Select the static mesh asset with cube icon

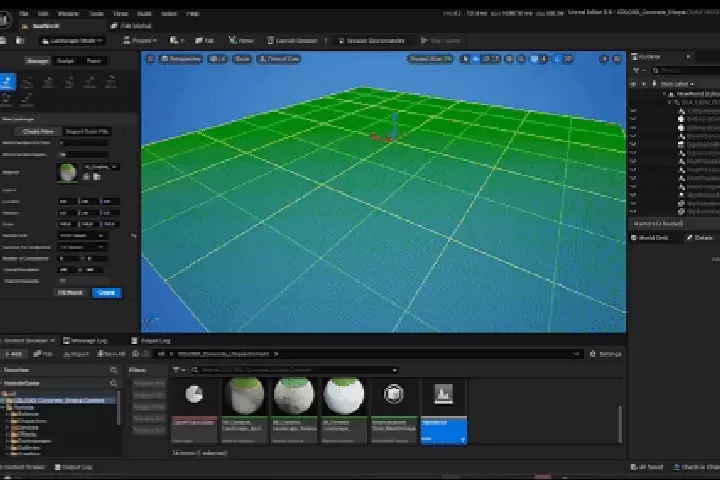coord(394,411)
